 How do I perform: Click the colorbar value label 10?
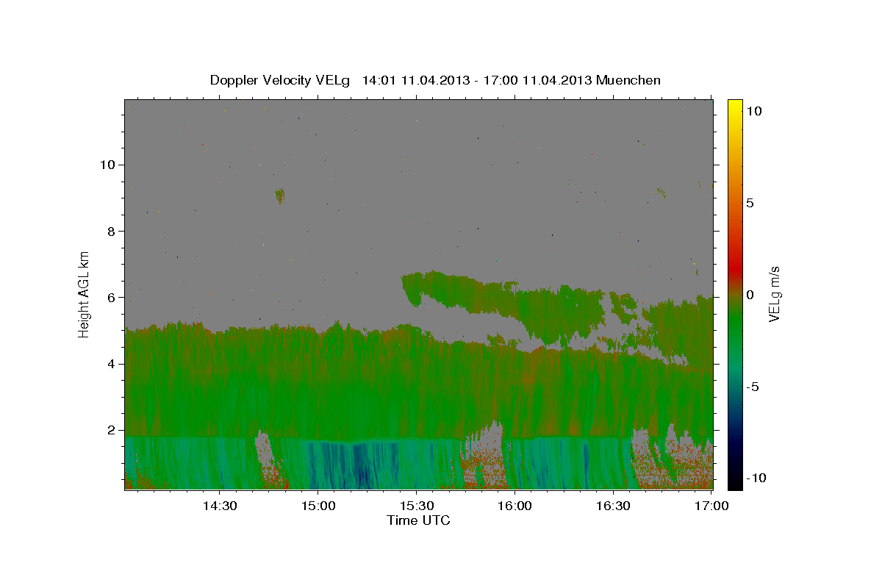coord(753,110)
